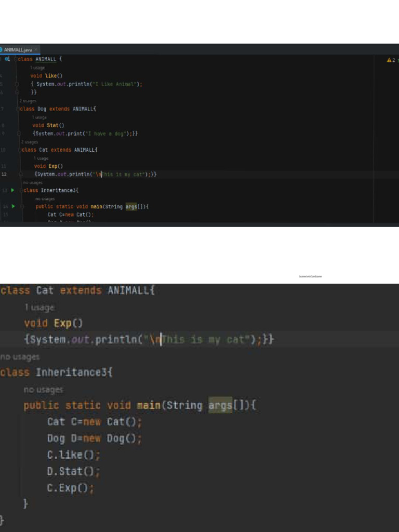399x532 pixels.
Task: Collapse the class Dog code block
Action: pos(17,109)
